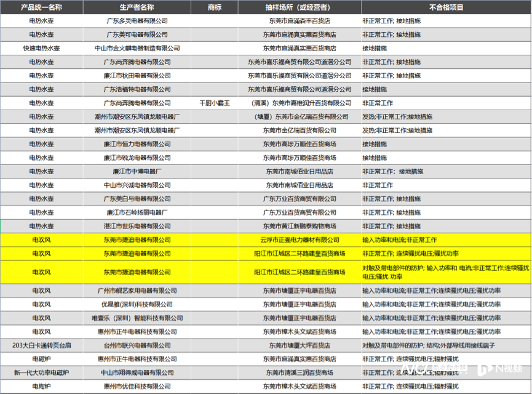Click 中山市金火麒电器制造有限公司 cell
This screenshot has width=532, height=394.
(x=137, y=48)
